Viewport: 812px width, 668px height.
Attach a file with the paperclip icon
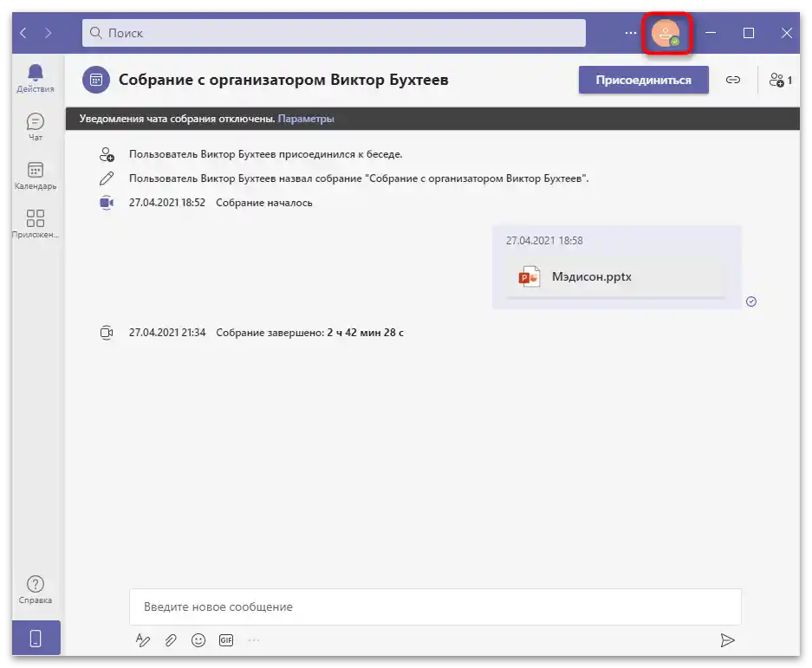click(x=171, y=640)
